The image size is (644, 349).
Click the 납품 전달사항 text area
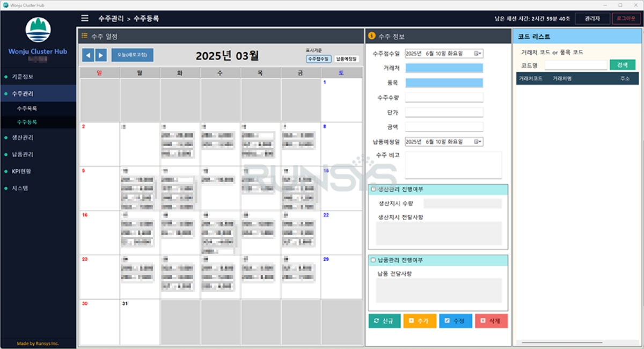[439, 290]
